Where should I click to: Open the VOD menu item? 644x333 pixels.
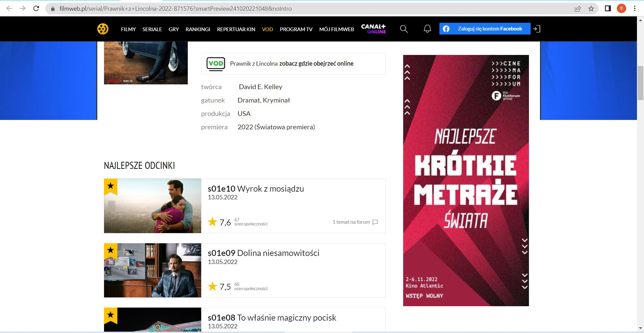tap(267, 29)
